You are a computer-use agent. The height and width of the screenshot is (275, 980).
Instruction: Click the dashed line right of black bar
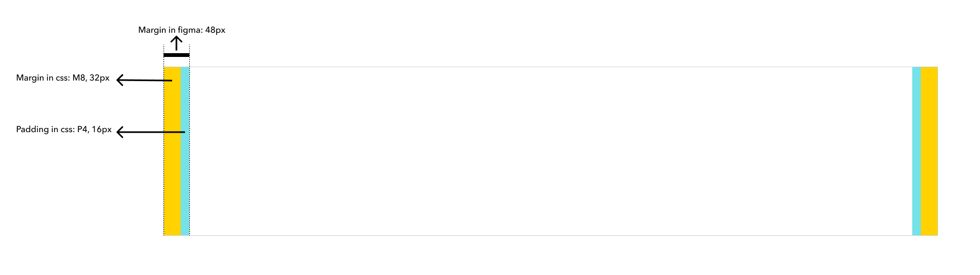[189, 48]
